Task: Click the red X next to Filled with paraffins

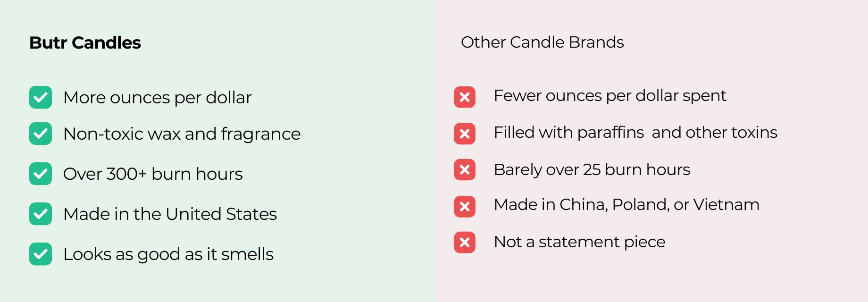Action: pyautogui.click(x=465, y=134)
